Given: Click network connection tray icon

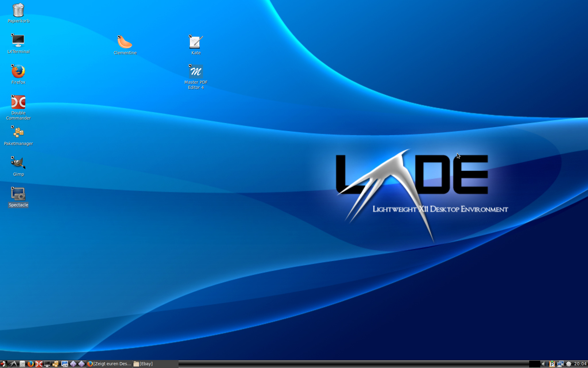Looking at the screenshot, I should [560, 364].
